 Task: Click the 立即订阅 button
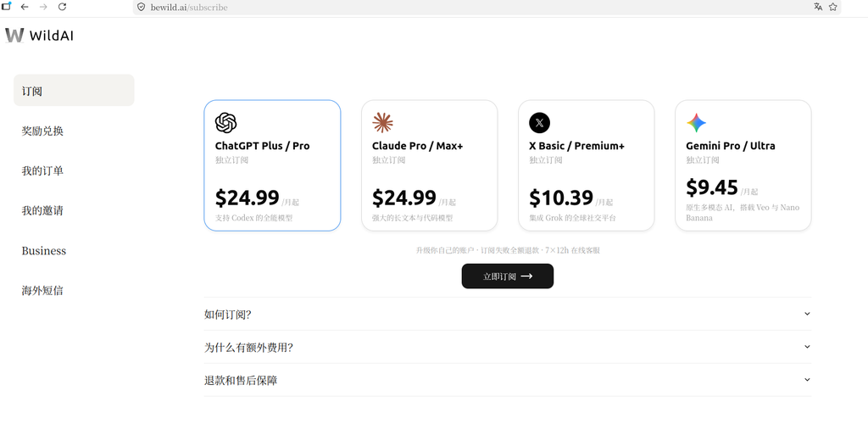coord(508,276)
